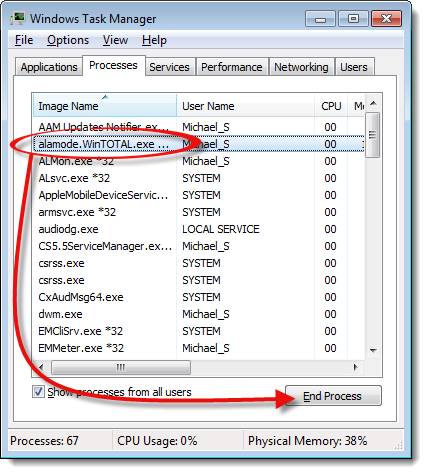Viewport: 427px width, 473px height.
Task: Select the CS5.5ServiceManager process
Action: pos(198,246)
